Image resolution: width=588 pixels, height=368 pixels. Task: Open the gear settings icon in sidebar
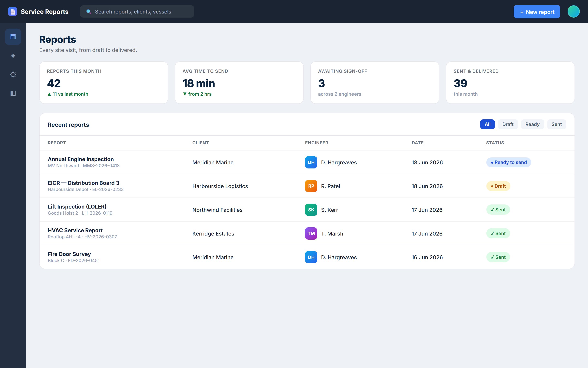point(13,74)
